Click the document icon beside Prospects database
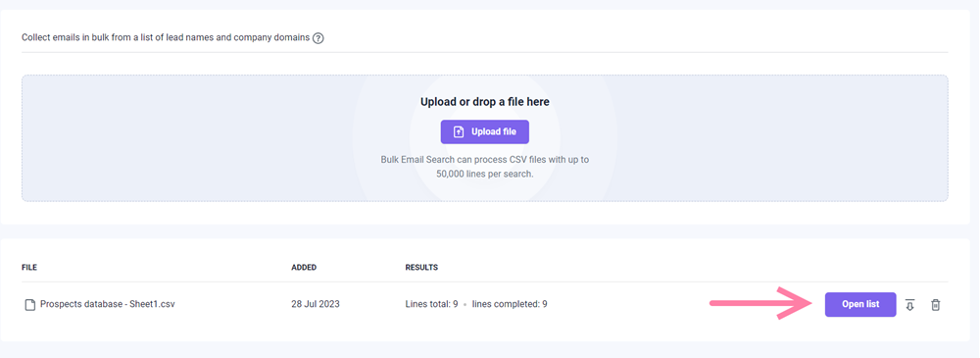Image resolution: width=980 pixels, height=358 pixels. [x=29, y=305]
